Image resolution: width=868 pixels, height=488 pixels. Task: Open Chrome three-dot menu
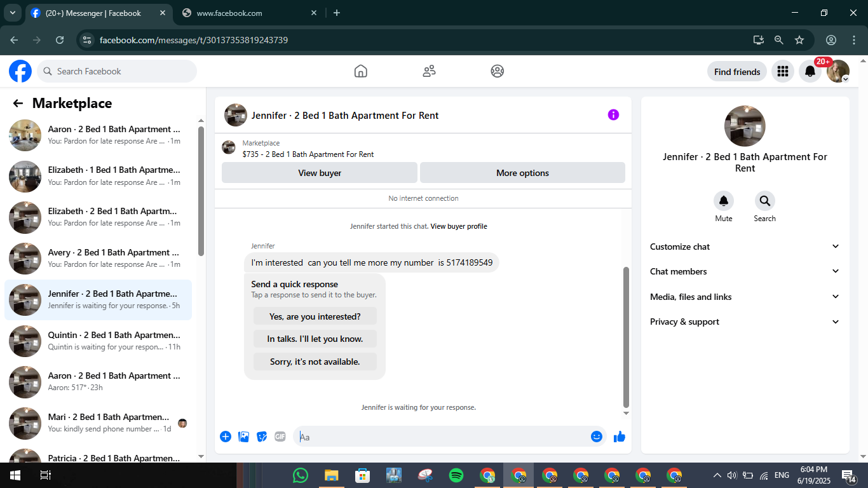(x=853, y=40)
